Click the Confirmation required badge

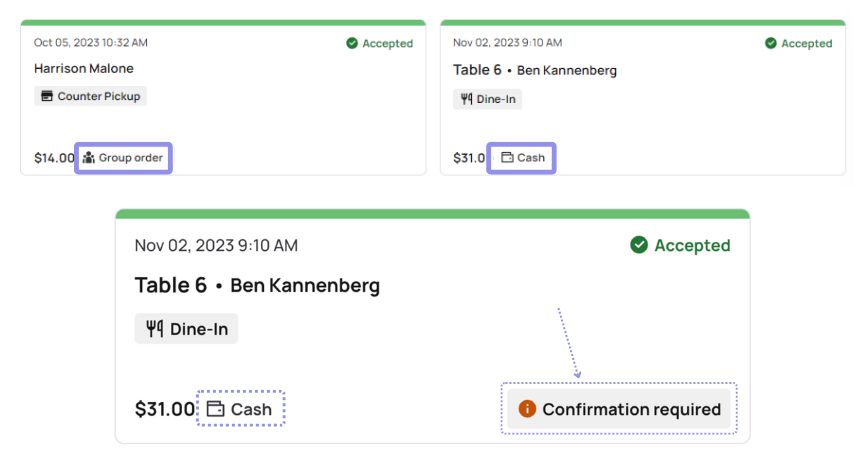coord(619,409)
